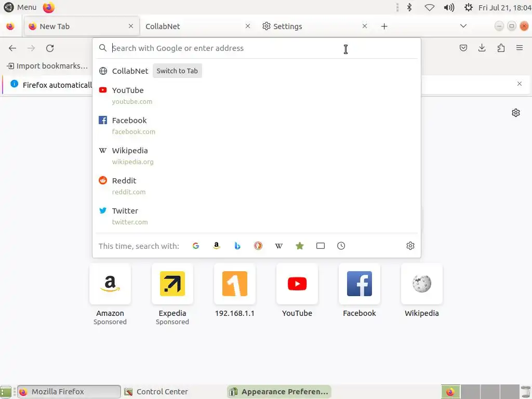Search this time with DuckDuckGo

coord(258,246)
